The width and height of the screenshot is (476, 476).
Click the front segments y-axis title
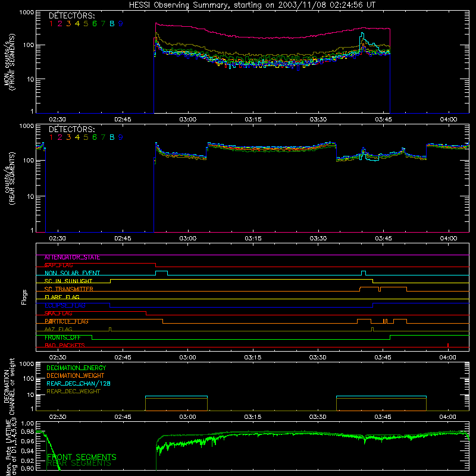10,62
